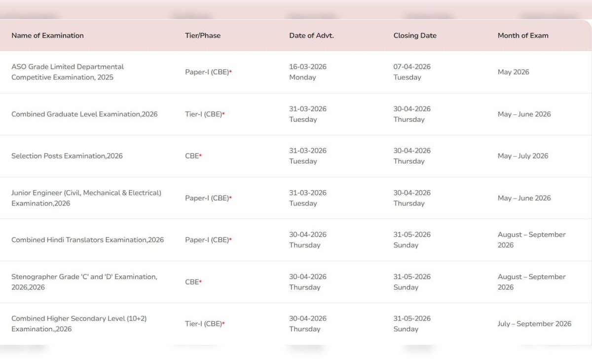Click the May 2026 exam month cell
592x364 pixels.
point(513,72)
